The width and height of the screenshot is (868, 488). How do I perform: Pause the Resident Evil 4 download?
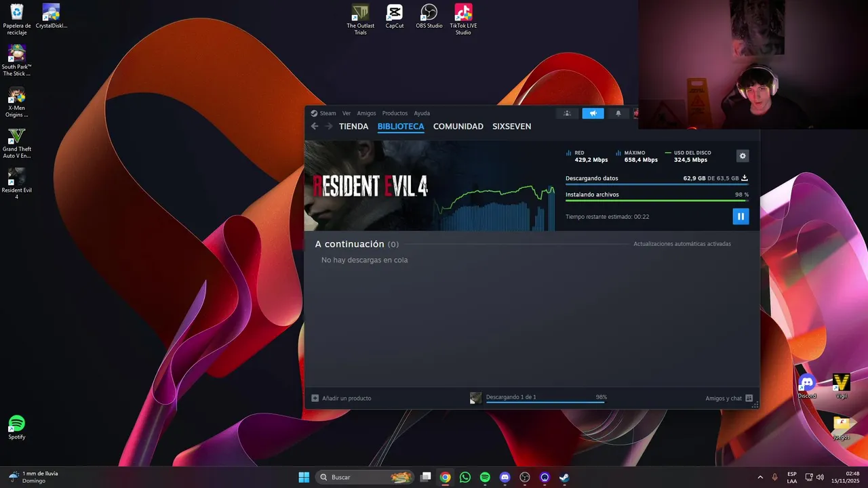point(741,216)
